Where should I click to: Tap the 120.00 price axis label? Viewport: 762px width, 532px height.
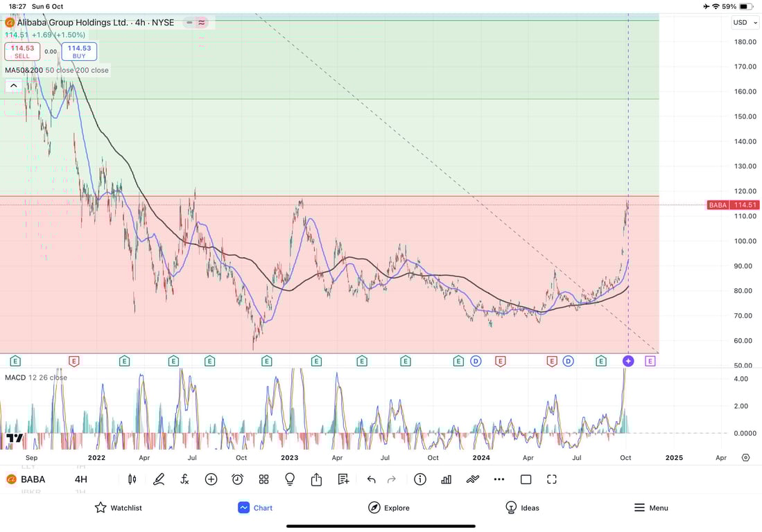[745, 191]
